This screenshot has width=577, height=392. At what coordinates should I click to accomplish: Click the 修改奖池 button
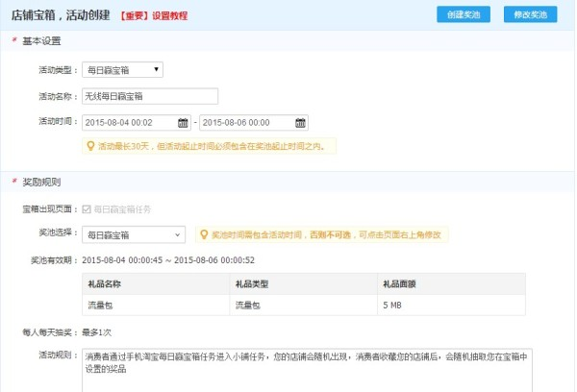pyautogui.click(x=530, y=14)
